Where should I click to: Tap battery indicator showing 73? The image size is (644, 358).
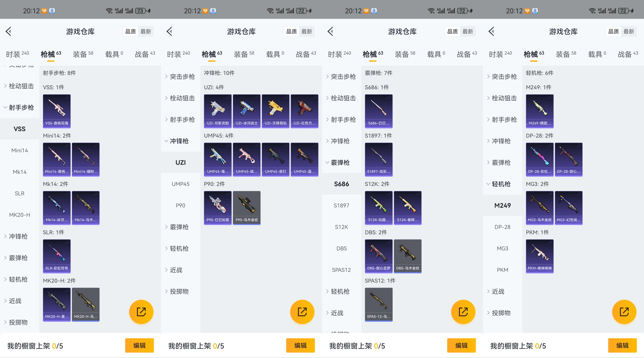point(141,11)
